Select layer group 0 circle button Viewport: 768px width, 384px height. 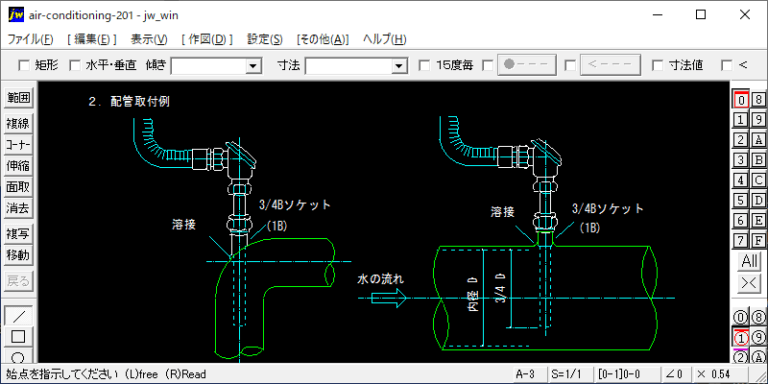(741, 318)
